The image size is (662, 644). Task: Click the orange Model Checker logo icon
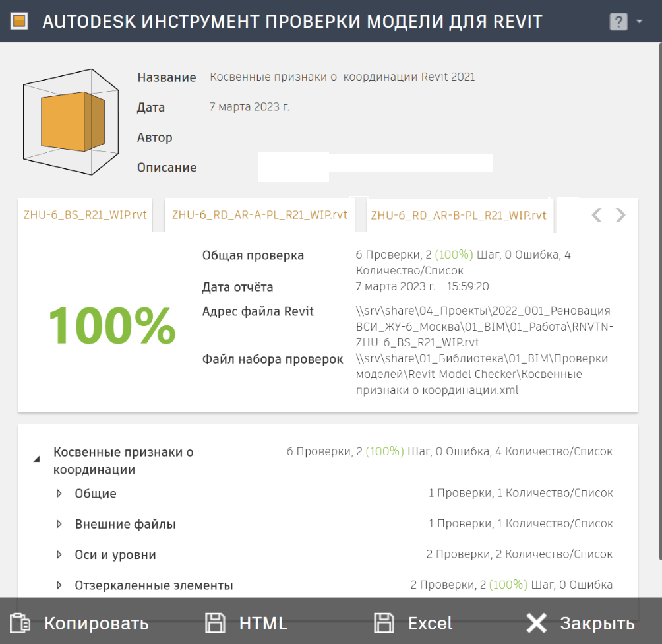[19, 21]
